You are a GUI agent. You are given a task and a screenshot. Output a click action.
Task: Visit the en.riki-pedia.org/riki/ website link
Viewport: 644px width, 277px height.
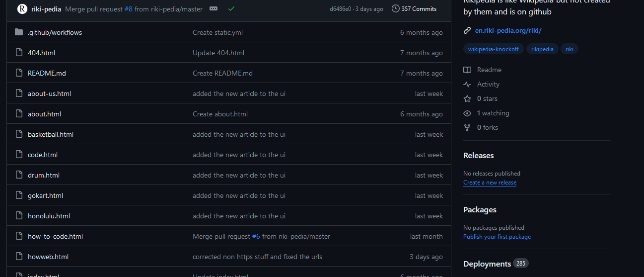pyautogui.click(x=508, y=30)
